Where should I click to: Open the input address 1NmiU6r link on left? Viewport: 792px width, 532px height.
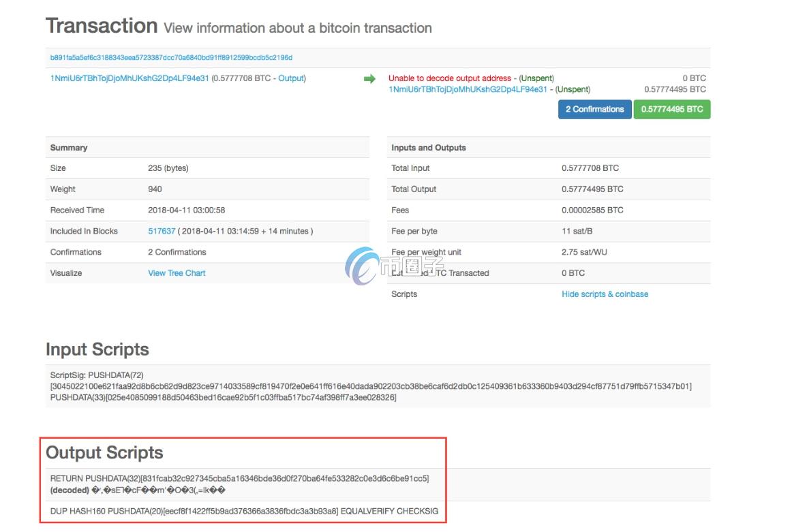pos(130,78)
